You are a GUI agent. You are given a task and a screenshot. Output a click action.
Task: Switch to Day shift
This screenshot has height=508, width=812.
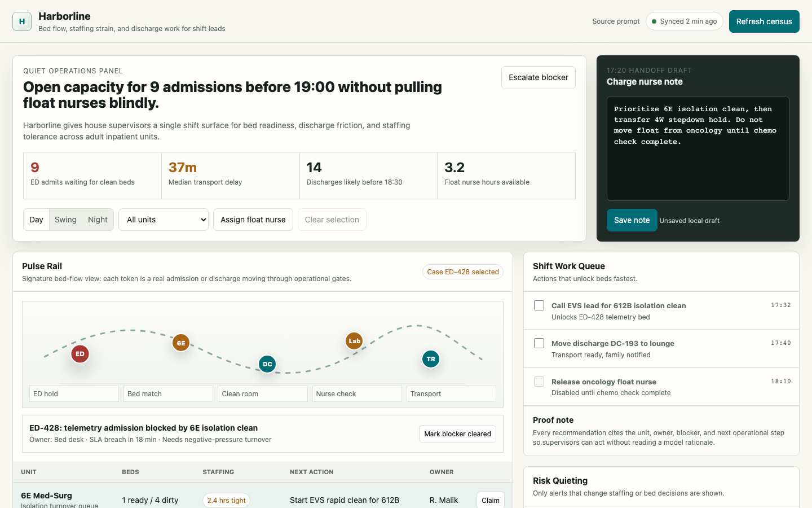(x=36, y=220)
